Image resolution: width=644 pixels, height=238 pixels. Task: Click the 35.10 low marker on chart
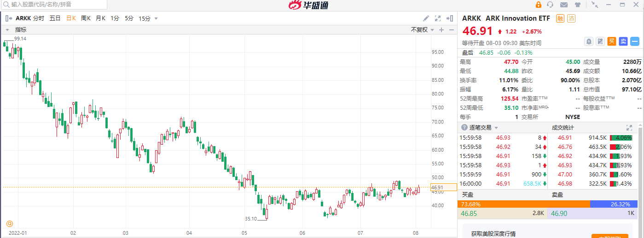[x=251, y=219]
